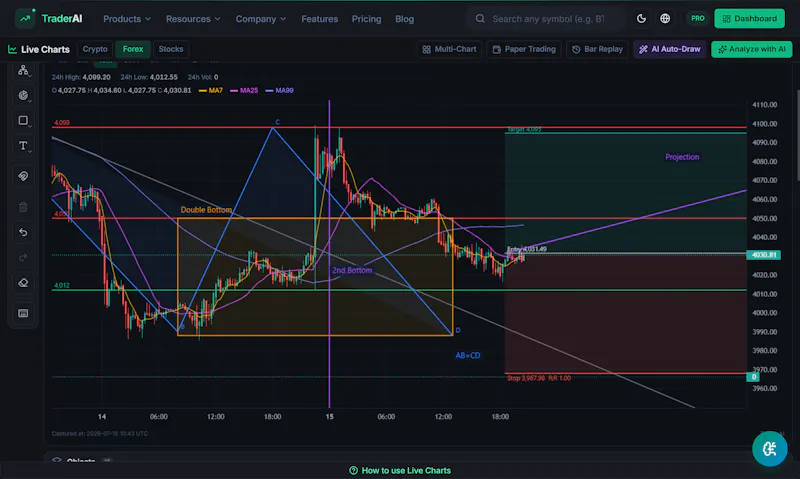Select the Projection label
This screenshot has height=479, width=800.
coord(682,157)
